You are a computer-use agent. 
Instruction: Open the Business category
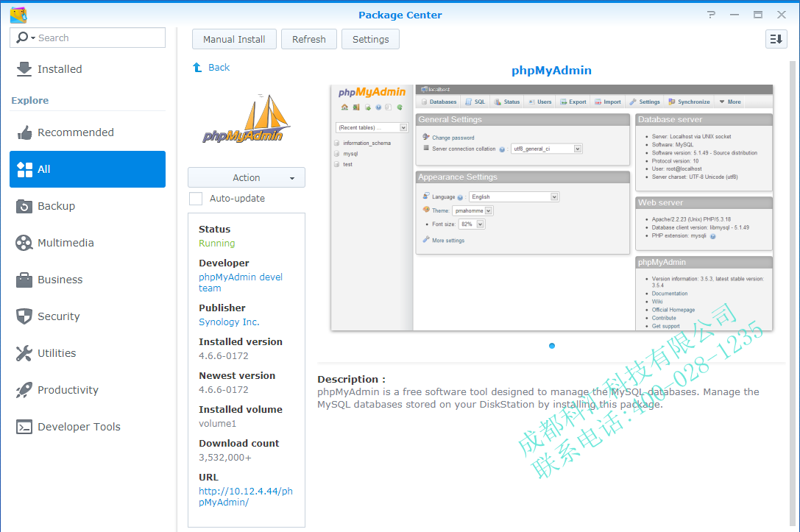(88, 280)
